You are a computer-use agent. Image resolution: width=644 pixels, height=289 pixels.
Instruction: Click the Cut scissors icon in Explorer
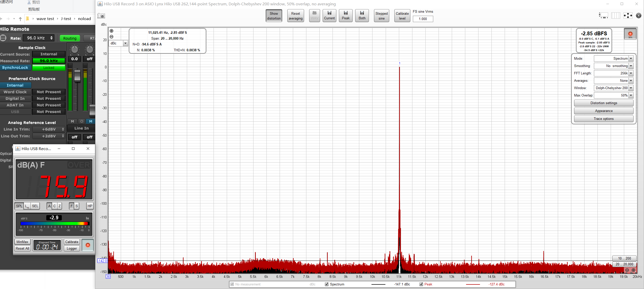click(x=29, y=2)
